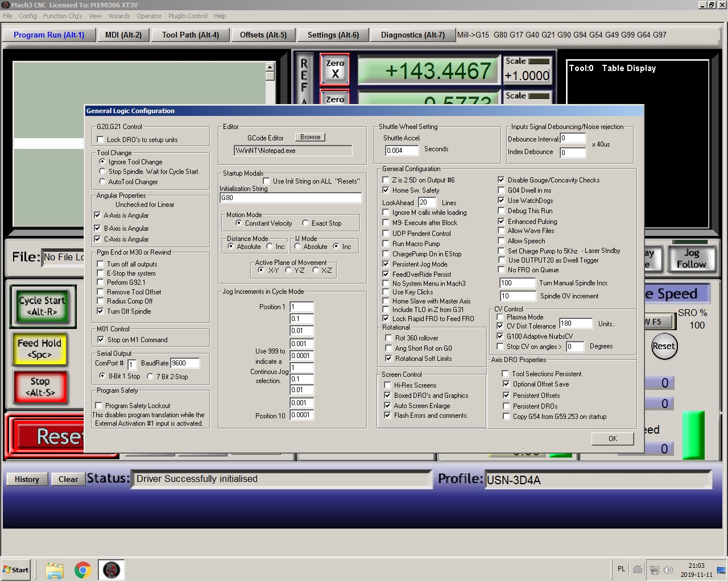The image size is (728, 582).
Task: Click Browse for GCode Editor
Action: pyautogui.click(x=310, y=137)
